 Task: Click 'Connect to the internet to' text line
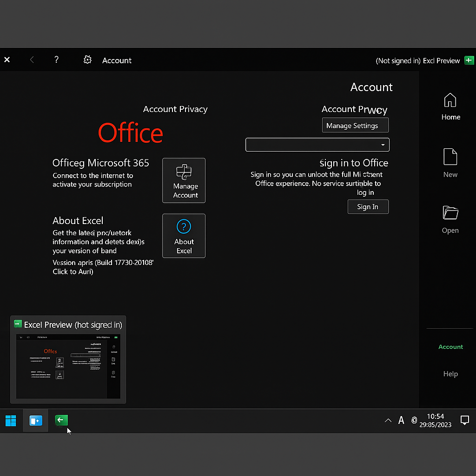[93, 175]
